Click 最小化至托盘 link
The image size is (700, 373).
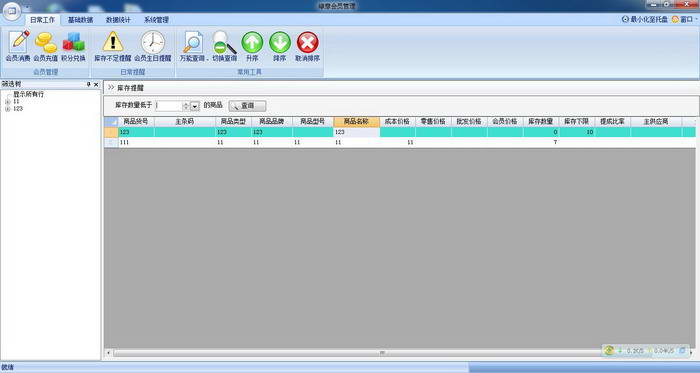tap(645, 19)
